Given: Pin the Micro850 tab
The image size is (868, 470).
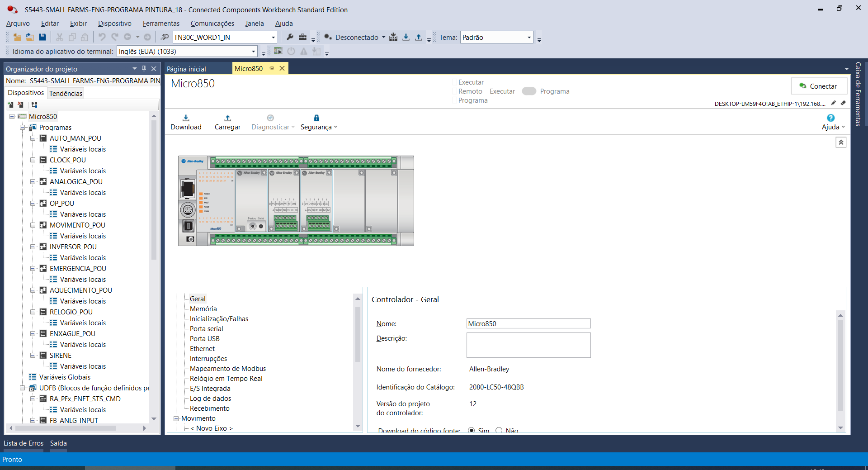Looking at the screenshot, I should [x=272, y=68].
